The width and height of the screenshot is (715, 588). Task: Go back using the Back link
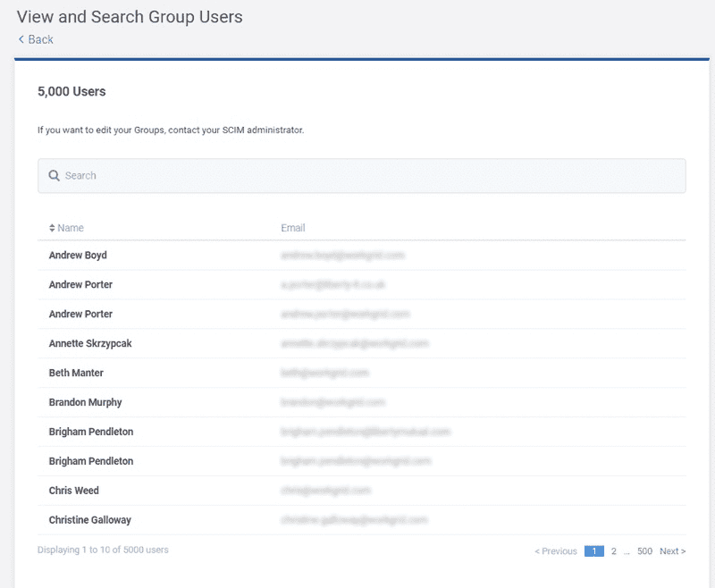[36, 39]
